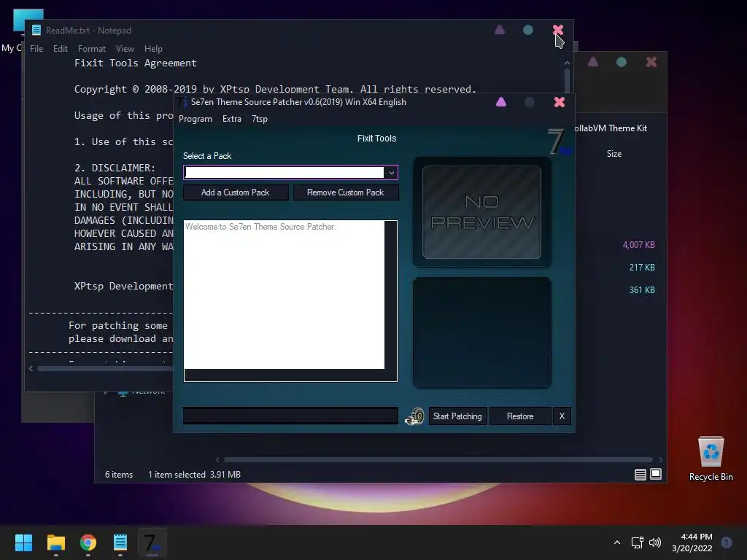Close Se7en Patcher with the pink X
The image size is (747, 560).
tap(560, 102)
